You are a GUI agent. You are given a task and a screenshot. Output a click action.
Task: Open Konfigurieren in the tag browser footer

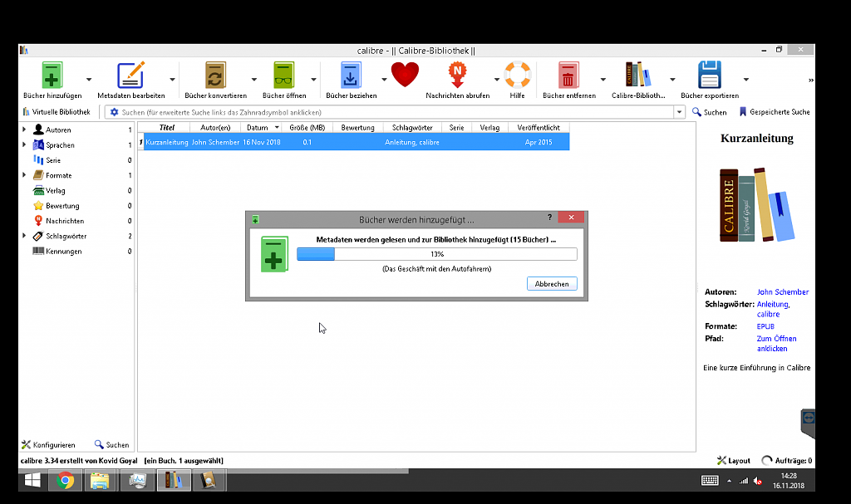[x=48, y=445]
